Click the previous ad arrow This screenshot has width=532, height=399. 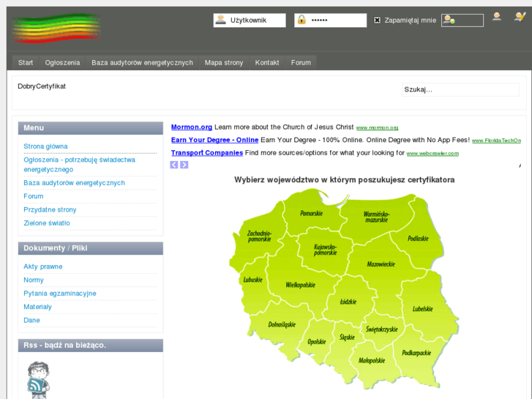[x=174, y=165]
